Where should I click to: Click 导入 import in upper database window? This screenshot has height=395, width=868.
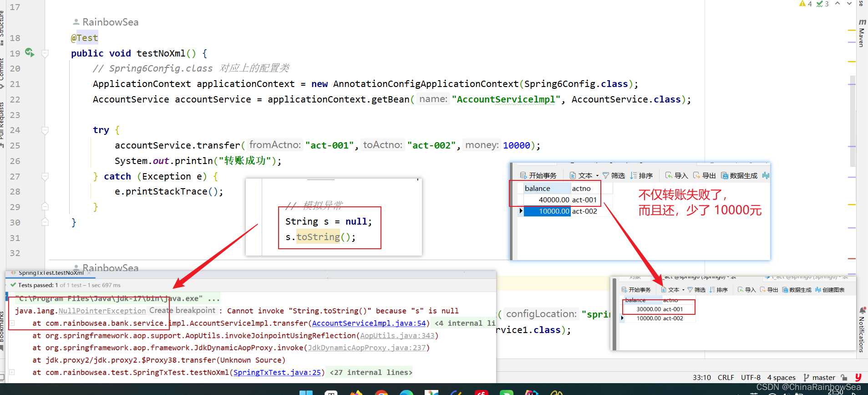[676, 175]
